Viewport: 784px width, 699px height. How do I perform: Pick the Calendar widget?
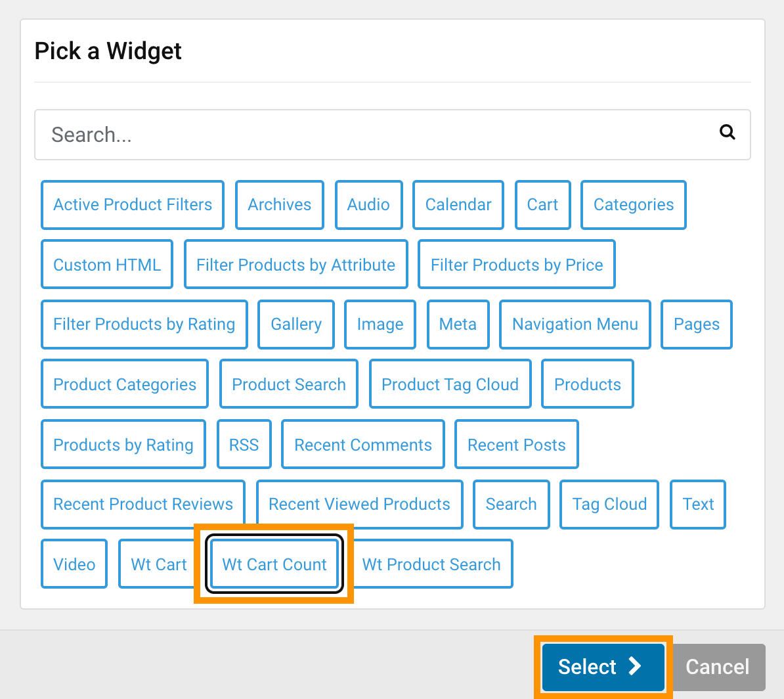[x=458, y=205]
